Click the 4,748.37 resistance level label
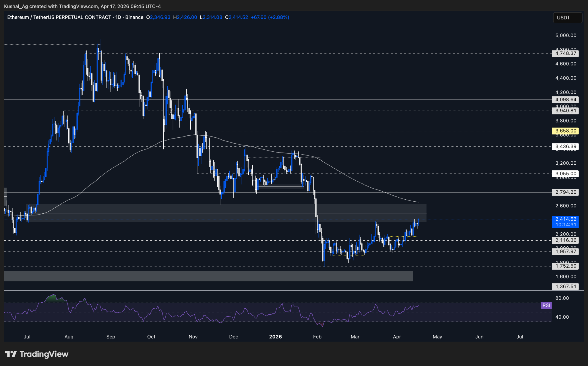This screenshot has height=366, width=588. [x=565, y=54]
